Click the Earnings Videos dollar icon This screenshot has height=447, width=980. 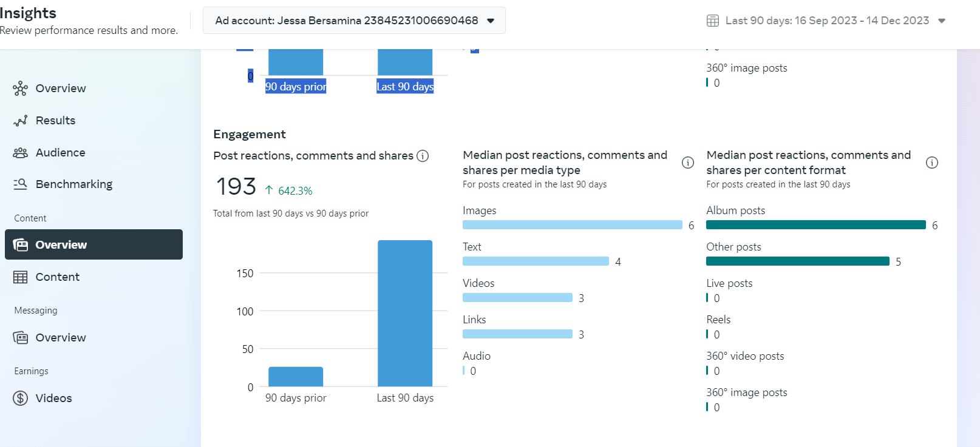click(21, 398)
